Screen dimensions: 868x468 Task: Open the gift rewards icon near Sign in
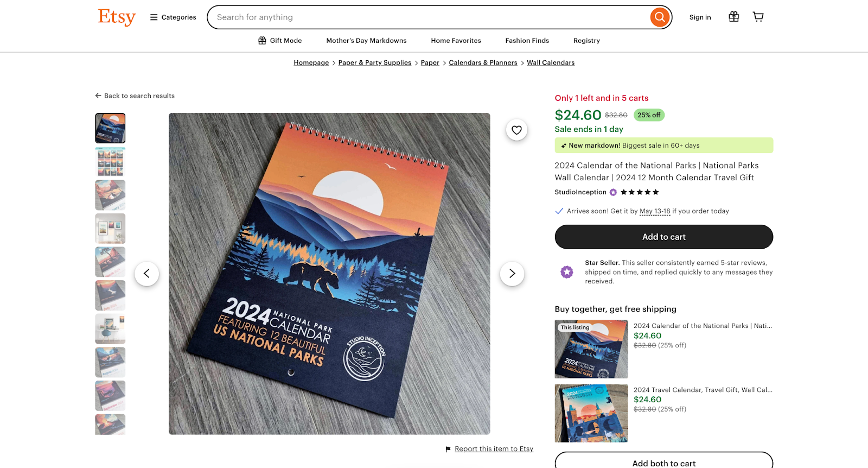coord(733,17)
